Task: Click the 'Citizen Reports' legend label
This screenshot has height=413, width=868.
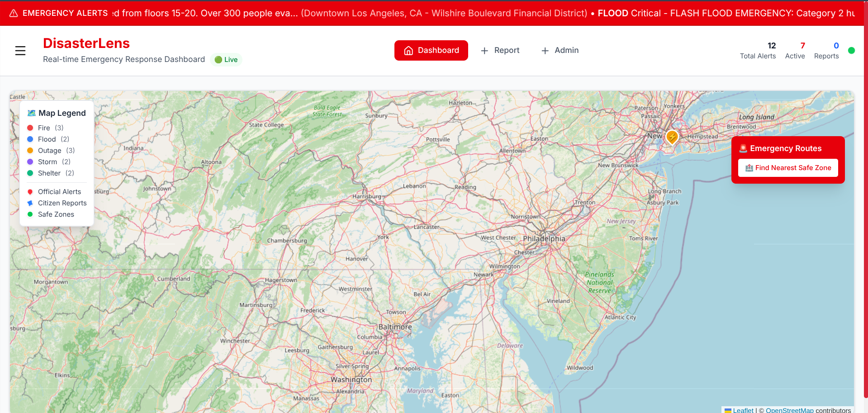Action: pyautogui.click(x=62, y=203)
